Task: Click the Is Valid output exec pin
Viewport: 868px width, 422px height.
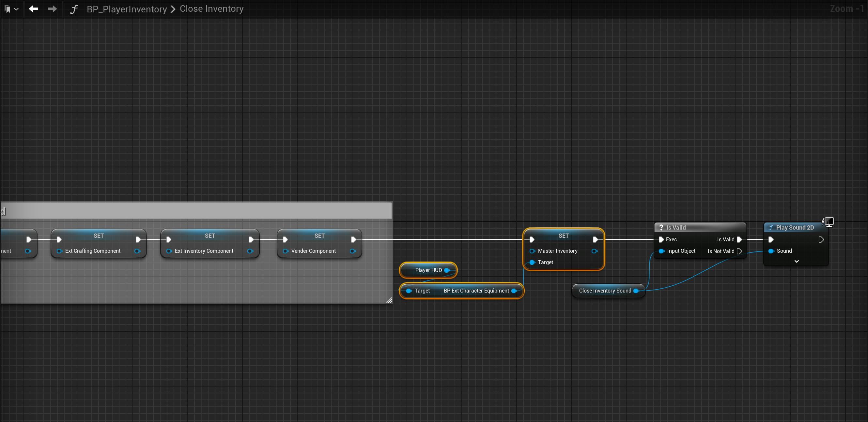Action: tap(739, 239)
